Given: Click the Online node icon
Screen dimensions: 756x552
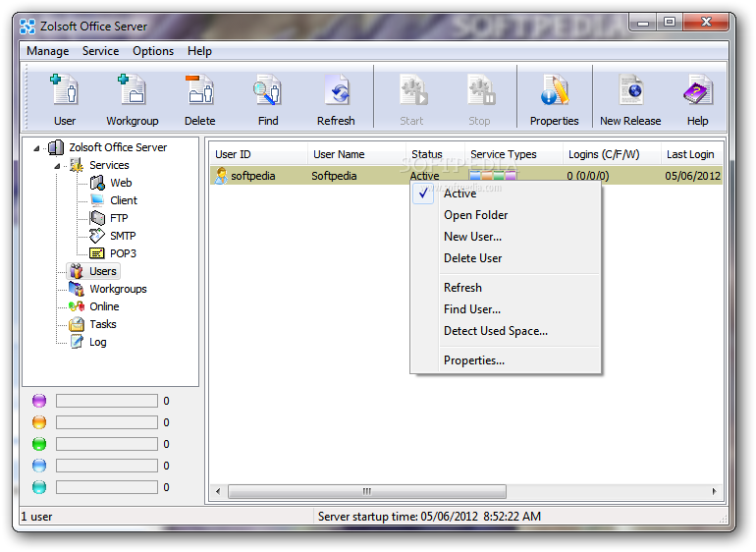Looking at the screenshot, I should (x=77, y=306).
